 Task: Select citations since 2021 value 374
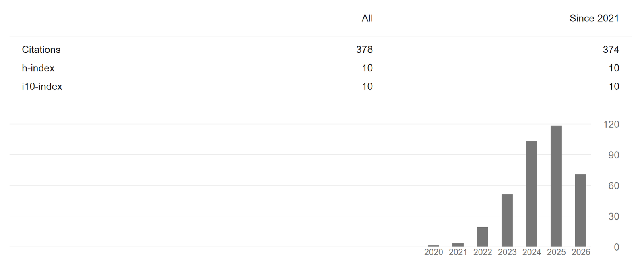pos(611,50)
